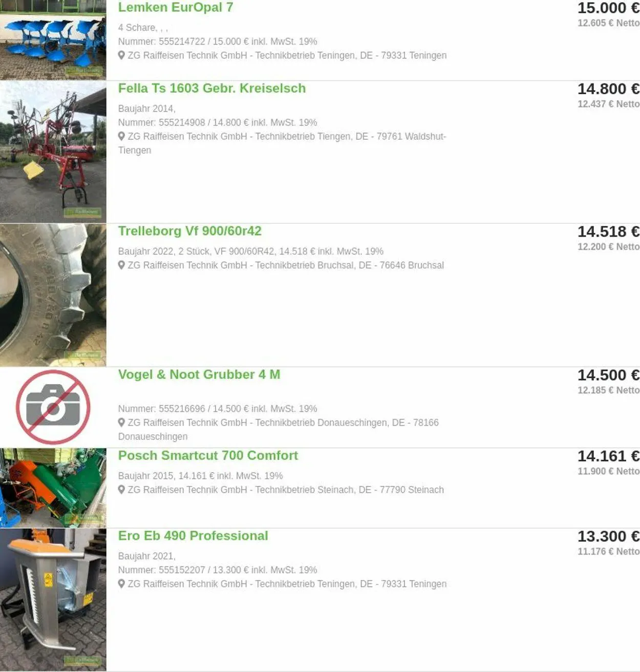Open Ero Eb 490 Professional listing
The image size is (640, 672).
point(193,536)
